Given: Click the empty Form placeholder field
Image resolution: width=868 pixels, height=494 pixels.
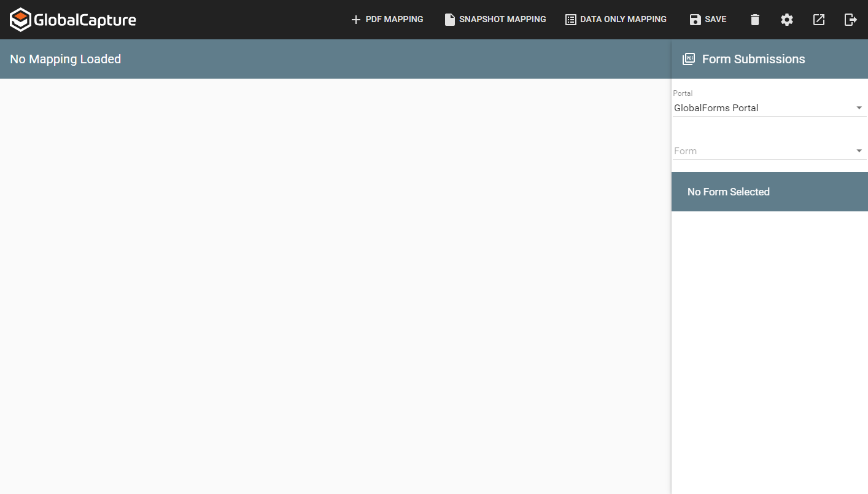Looking at the screenshot, I should 761,151.
